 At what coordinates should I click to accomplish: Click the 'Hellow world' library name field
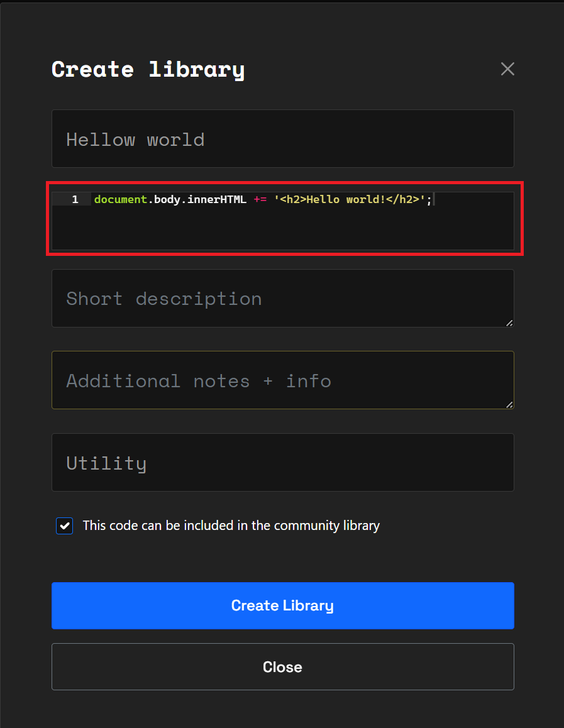click(x=282, y=138)
